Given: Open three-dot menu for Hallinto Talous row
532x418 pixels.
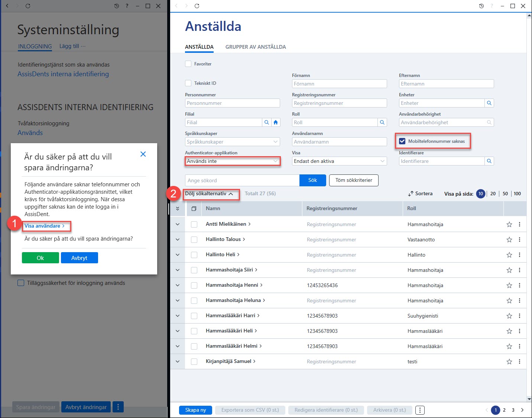Looking at the screenshot, I should point(519,239).
